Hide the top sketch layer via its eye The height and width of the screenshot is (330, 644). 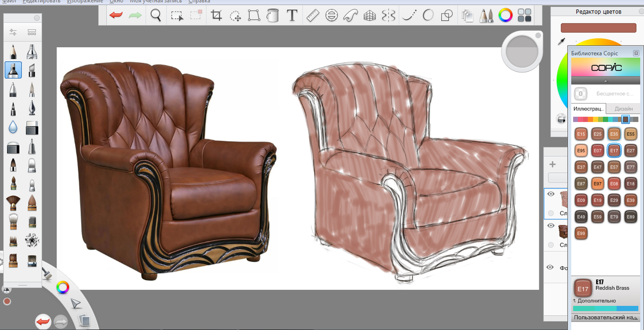point(551,194)
